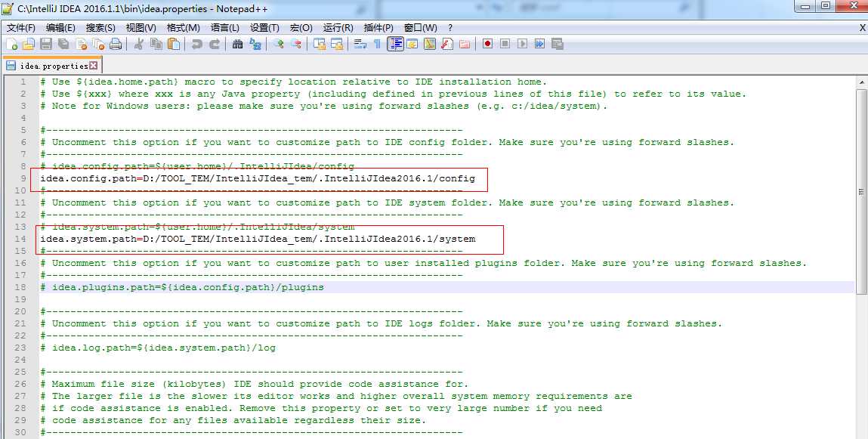Click the Close All toolbar icon
This screenshot has height=439, width=868.
pos(98,45)
